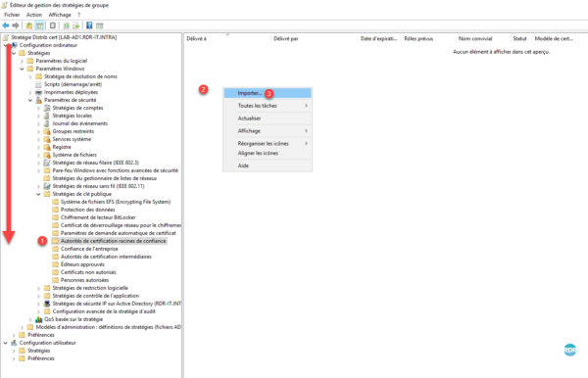The image size is (588, 378).
Task: Click the green Refresh toolbar icon
Action: [66, 25]
